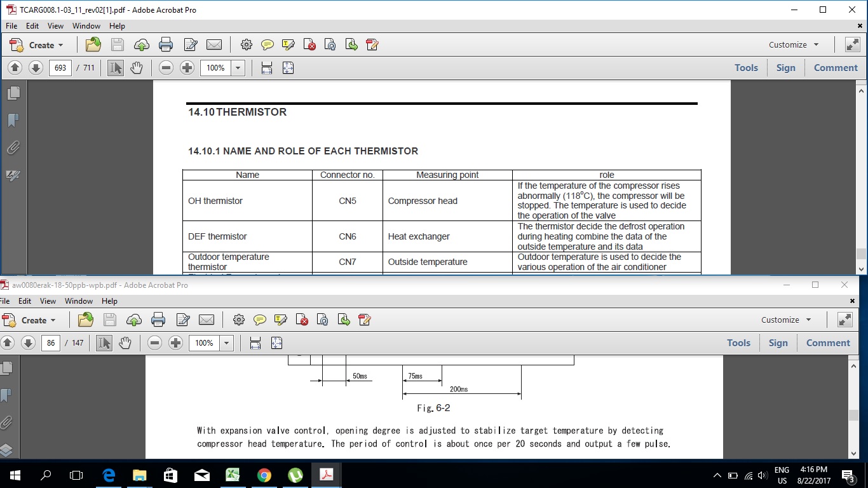Click the edit text icon in top window
868x488 pixels.
[x=190, y=44]
